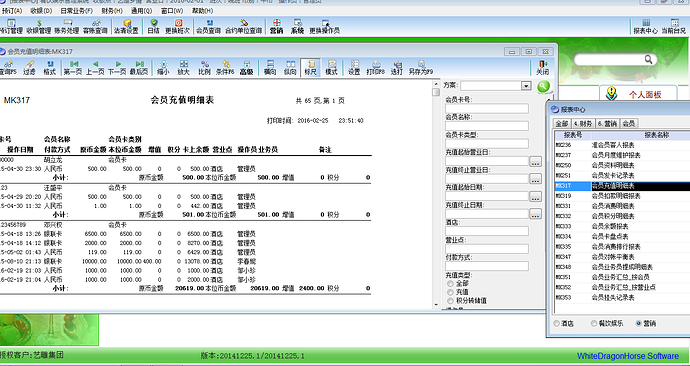Viewport: 690px width, 366px height.
Task: Choose the 酒店 radio in 报表中心
Action: (557, 323)
